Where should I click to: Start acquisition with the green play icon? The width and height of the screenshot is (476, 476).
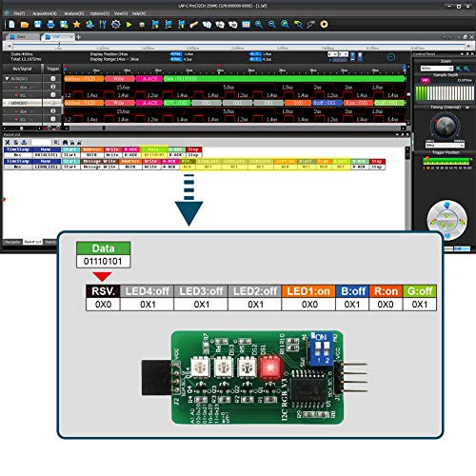[129, 24]
